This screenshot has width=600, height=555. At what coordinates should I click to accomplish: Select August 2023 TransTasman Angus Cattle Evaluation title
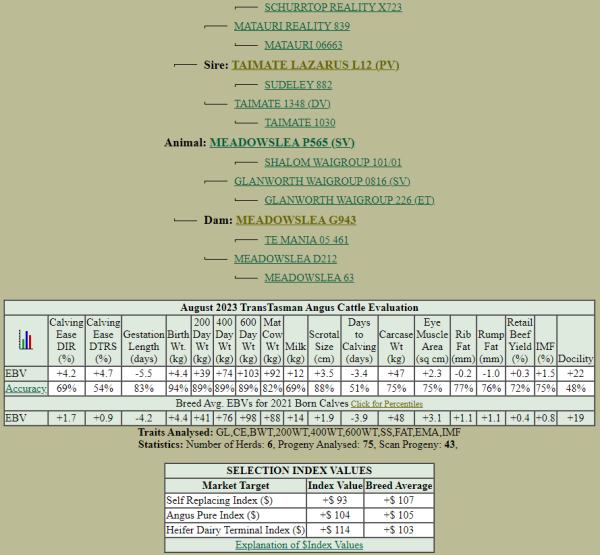point(299,308)
